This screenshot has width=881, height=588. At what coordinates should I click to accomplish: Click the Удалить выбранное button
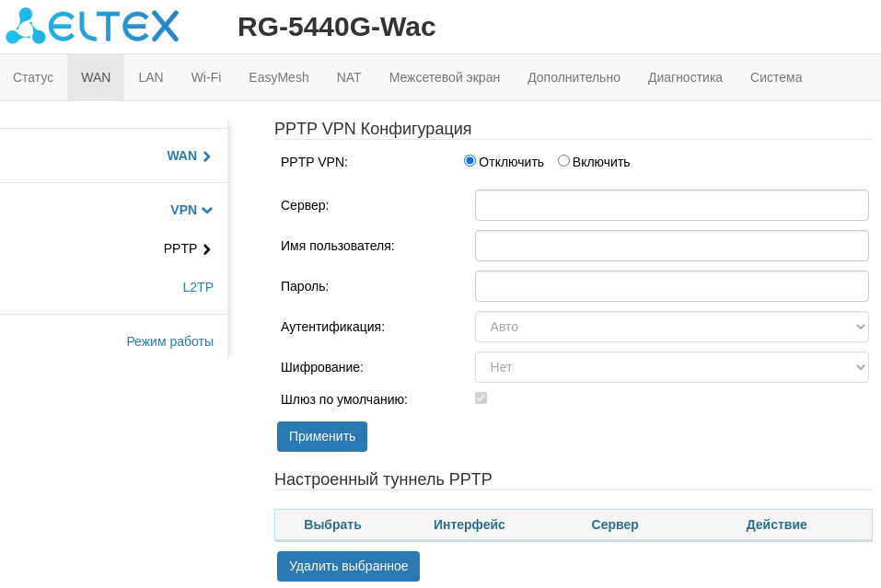348,566
